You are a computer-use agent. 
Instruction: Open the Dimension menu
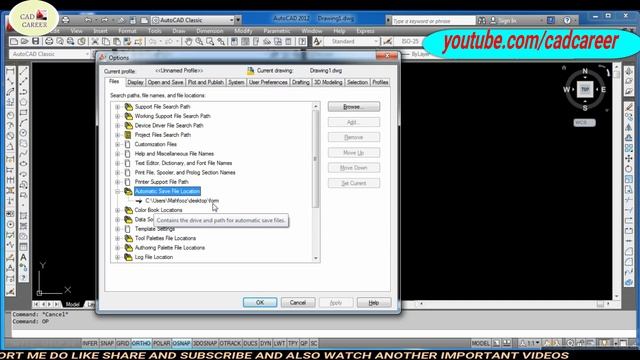(210, 31)
